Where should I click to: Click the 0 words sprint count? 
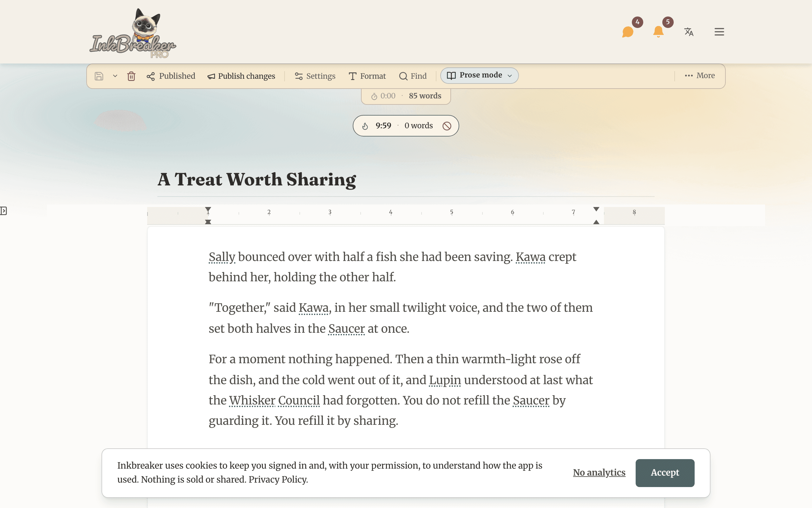[x=418, y=126]
